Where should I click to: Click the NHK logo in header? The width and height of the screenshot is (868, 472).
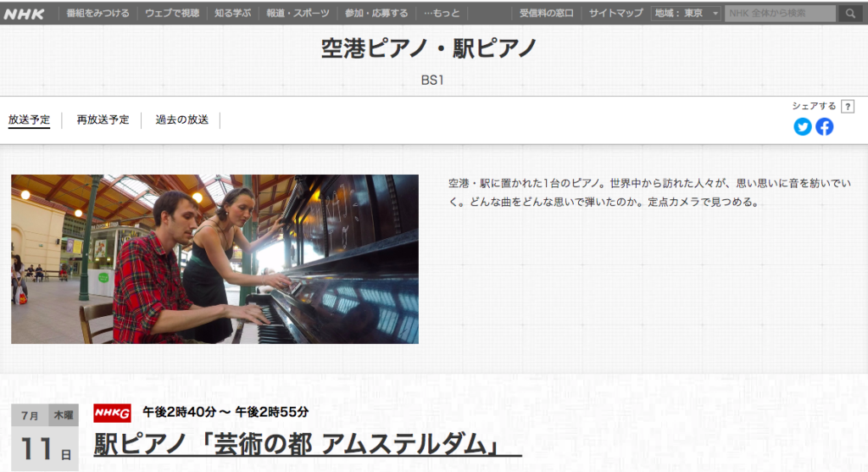coord(24,14)
